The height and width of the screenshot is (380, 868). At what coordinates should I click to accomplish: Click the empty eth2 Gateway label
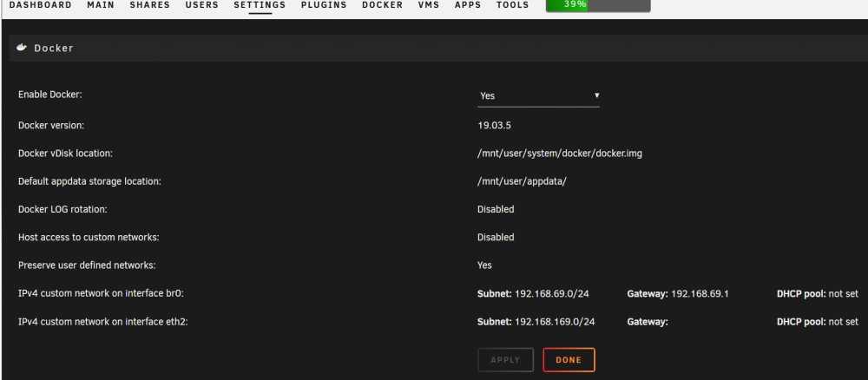tap(648, 321)
